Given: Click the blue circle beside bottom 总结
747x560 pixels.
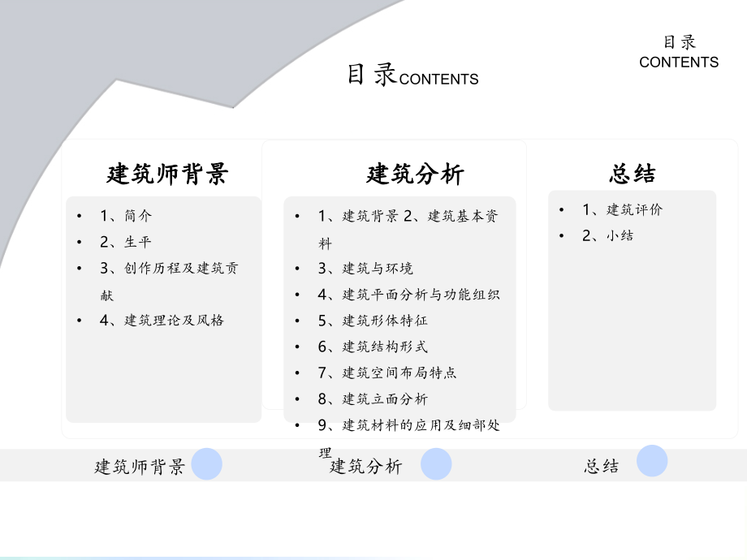Looking at the screenshot, I should click(x=652, y=461).
